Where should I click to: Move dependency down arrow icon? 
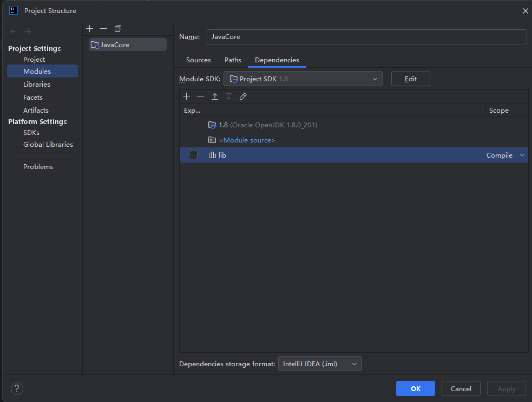click(x=229, y=96)
